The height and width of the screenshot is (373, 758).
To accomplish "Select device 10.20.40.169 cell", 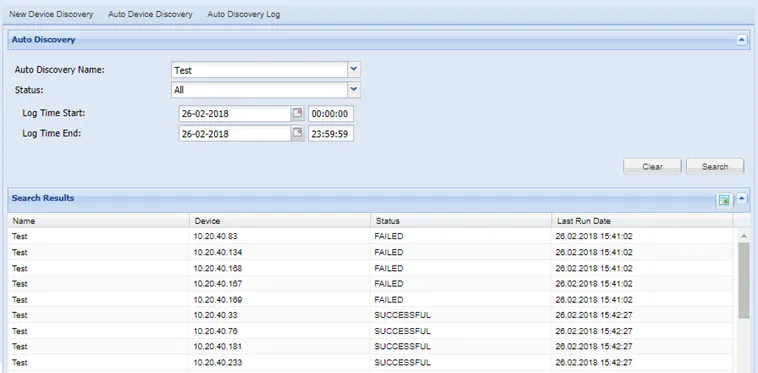I will pyautogui.click(x=280, y=300).
